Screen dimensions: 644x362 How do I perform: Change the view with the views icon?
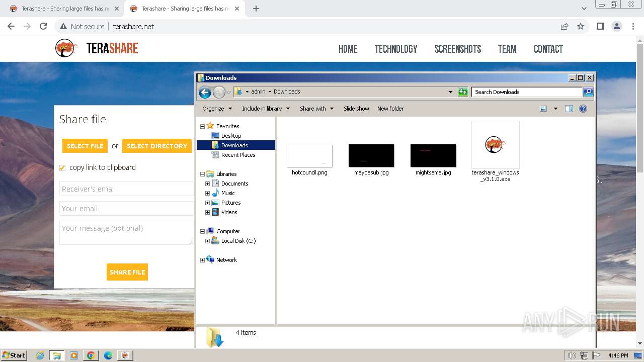click(543, 109)
